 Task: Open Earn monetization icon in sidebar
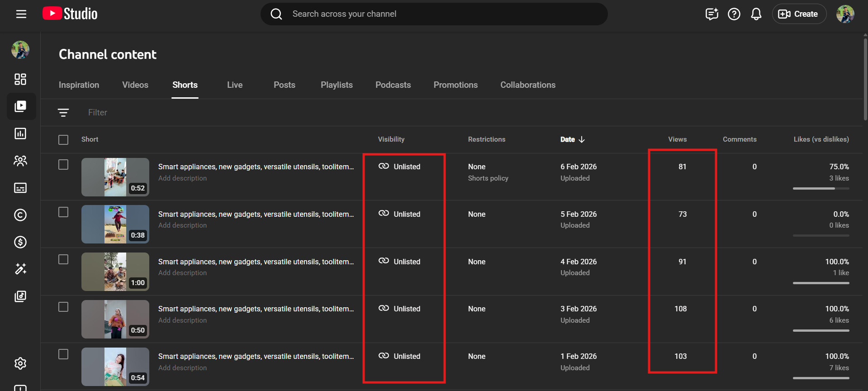click(20, 242)
